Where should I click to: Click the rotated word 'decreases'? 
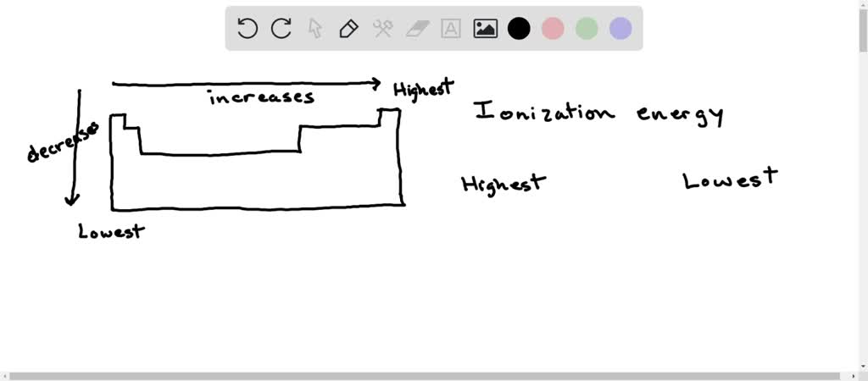[63, 141]
